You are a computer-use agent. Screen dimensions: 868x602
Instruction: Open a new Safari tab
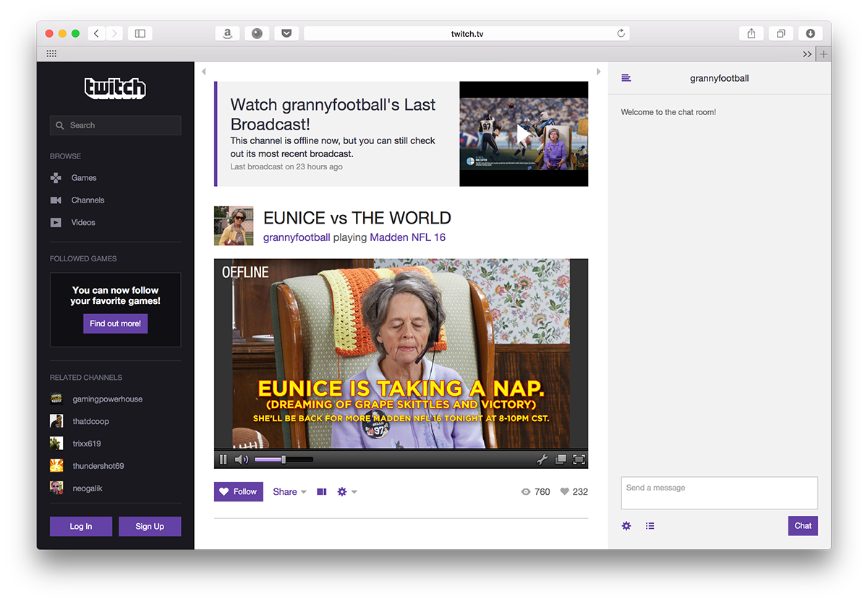click(823, 54)
